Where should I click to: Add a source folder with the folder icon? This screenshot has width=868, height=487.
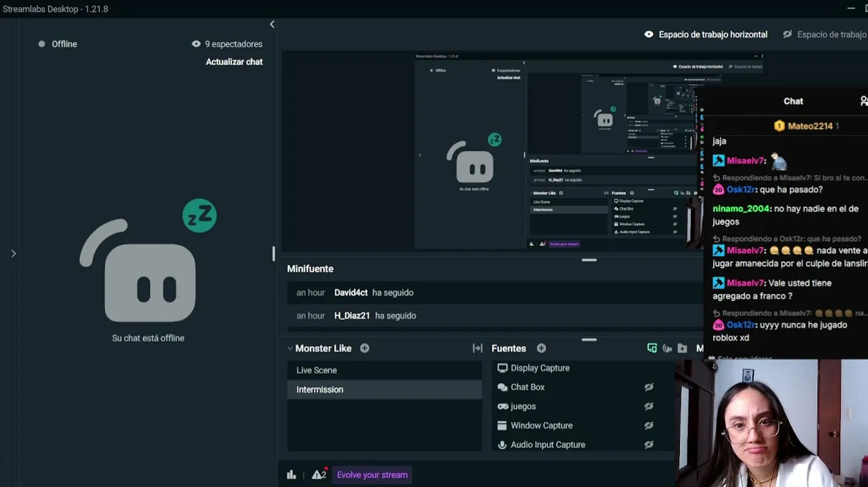tap(682, 348)
